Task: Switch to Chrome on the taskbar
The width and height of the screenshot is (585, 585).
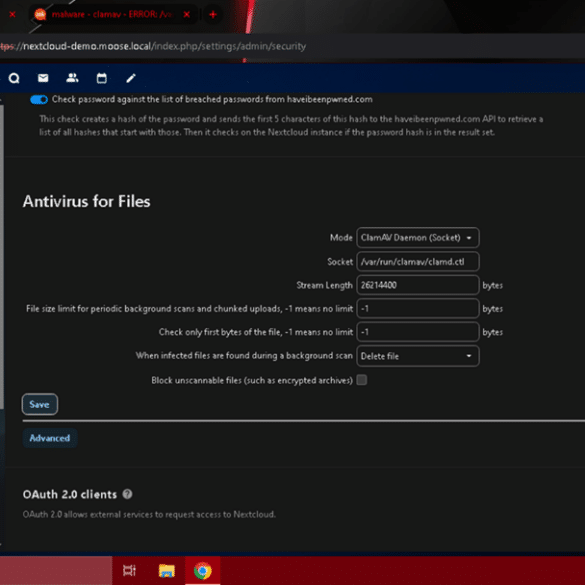Action: [203, 570]
